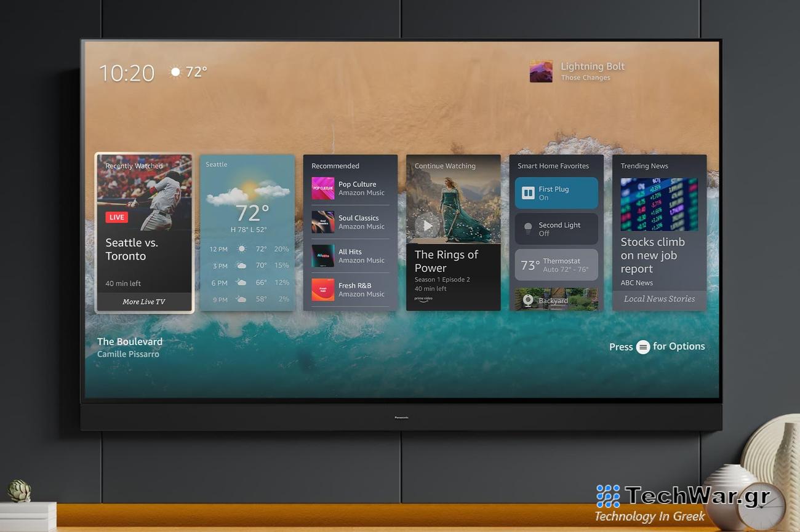Viewport: 800px width, 532px height.
Task: Open the Backyard camera feed
Action: (x=556, y=300)
